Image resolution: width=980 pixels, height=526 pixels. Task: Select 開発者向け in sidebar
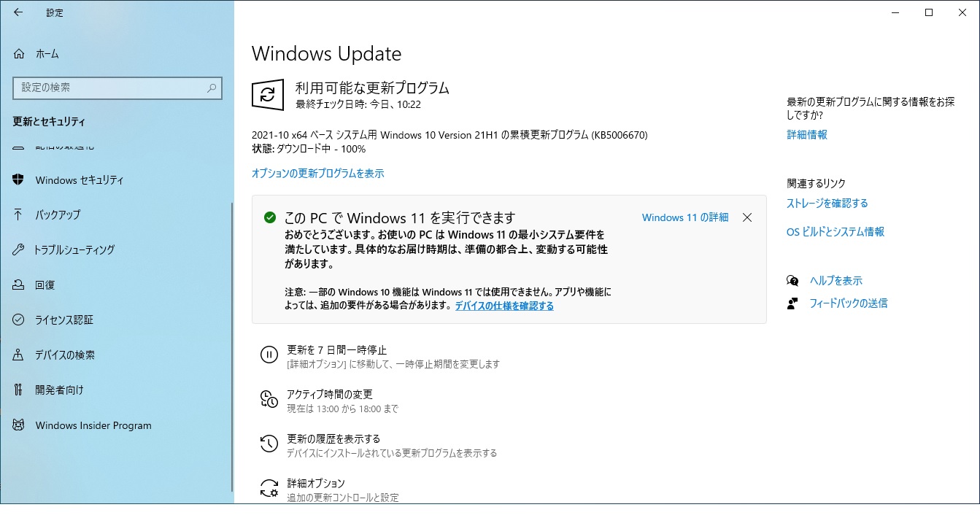coord(59,390)
